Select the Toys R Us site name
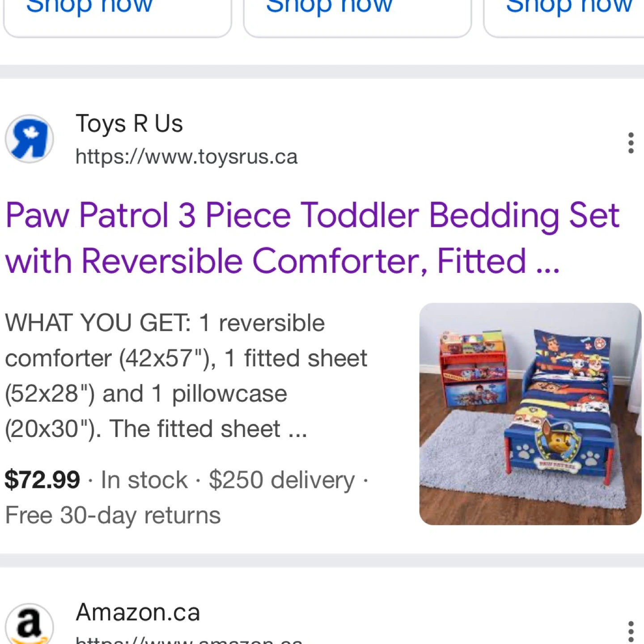Screen dimensions: 644x644 point(129,123)
